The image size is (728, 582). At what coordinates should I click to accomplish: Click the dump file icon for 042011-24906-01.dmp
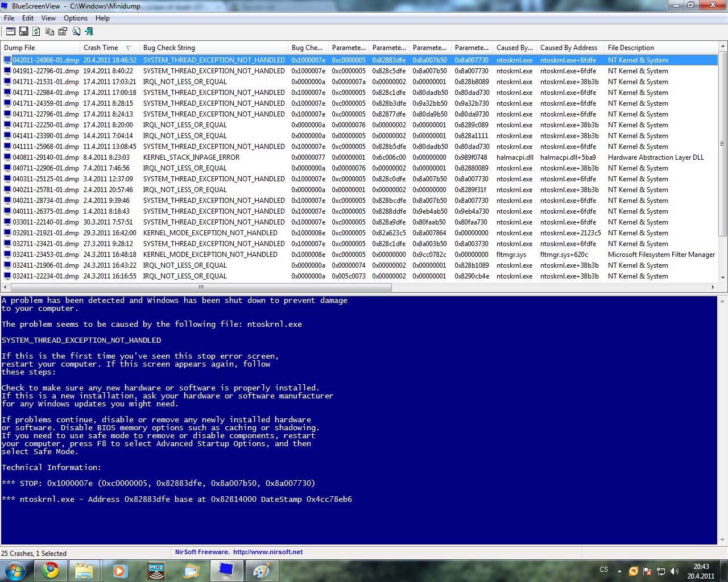pos(7,60)
